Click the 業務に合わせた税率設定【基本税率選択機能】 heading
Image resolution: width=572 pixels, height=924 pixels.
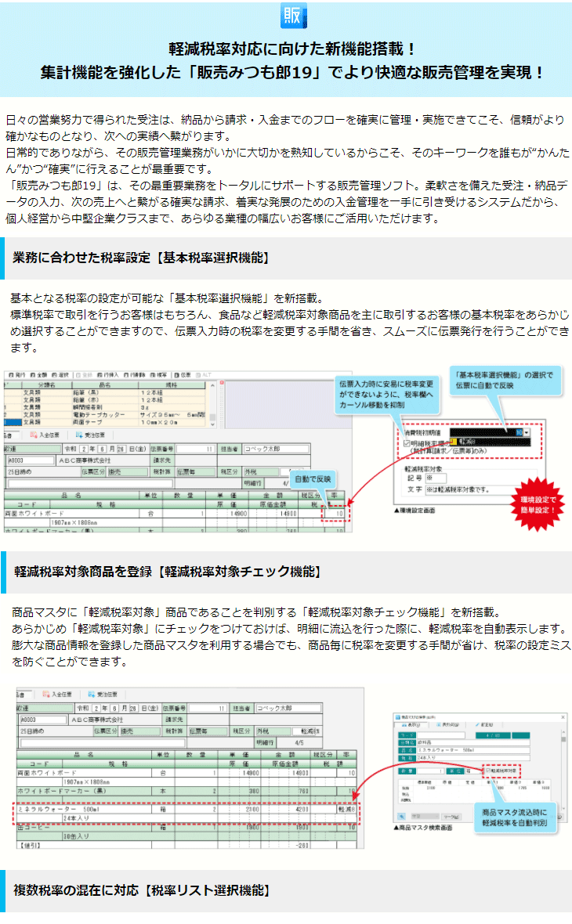click(140, 258)
